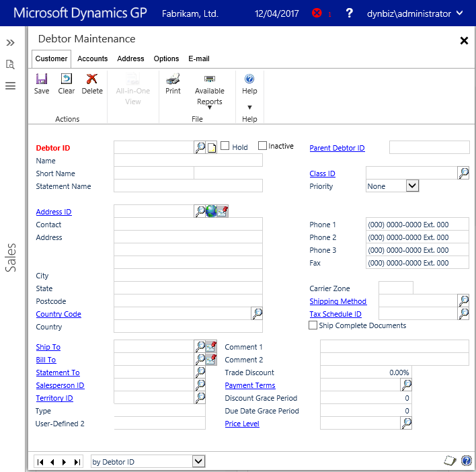Go to next record arrow button
Image resolution: width=476 pixels, height=472 pixels.
[x=65, y=462]
